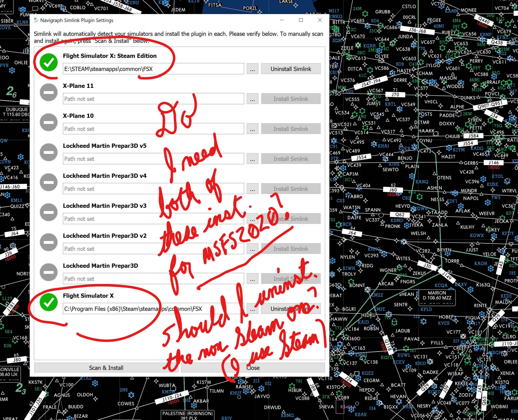Click the gray status icon for Lockheed Martin Prepar3D

(x=49, y=272)
